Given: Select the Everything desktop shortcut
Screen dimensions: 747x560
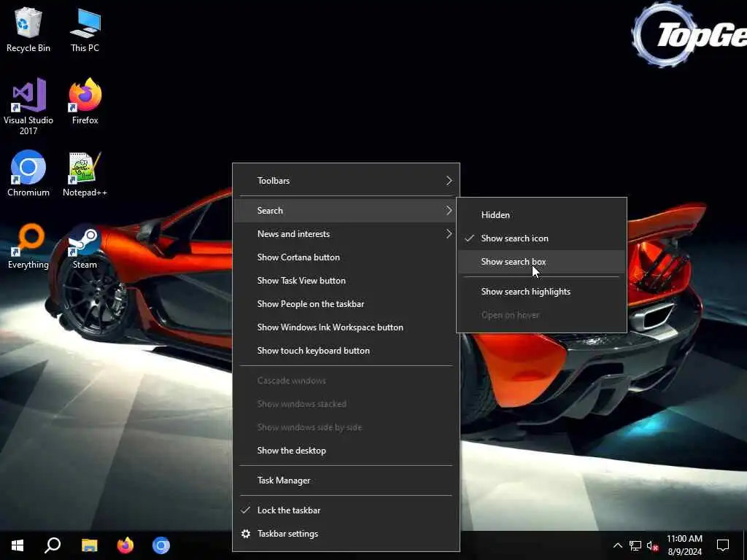Looking at the screenshot, I should pos(28,246).
